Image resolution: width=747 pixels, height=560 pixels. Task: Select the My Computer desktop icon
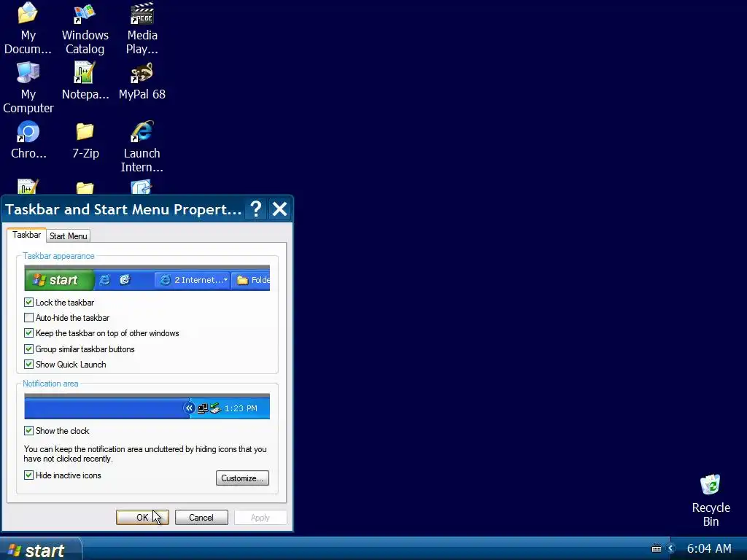pyautogui.click(x=28, y=87)
